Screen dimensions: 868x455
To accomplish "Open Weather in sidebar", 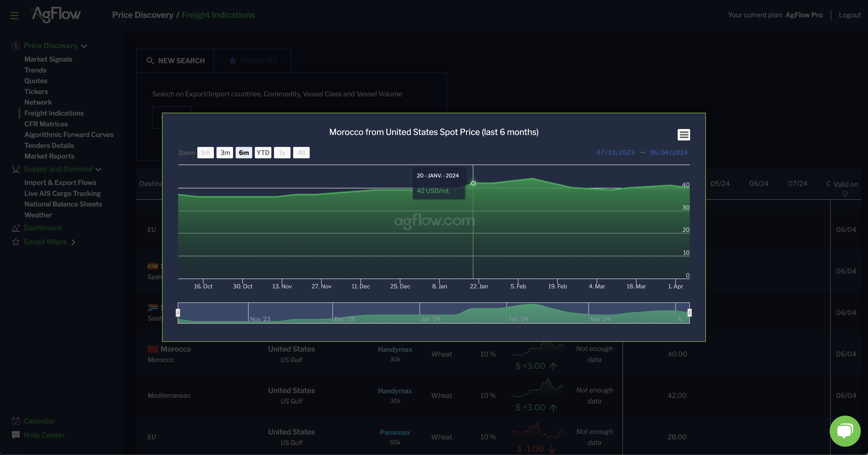I will 38,215.
